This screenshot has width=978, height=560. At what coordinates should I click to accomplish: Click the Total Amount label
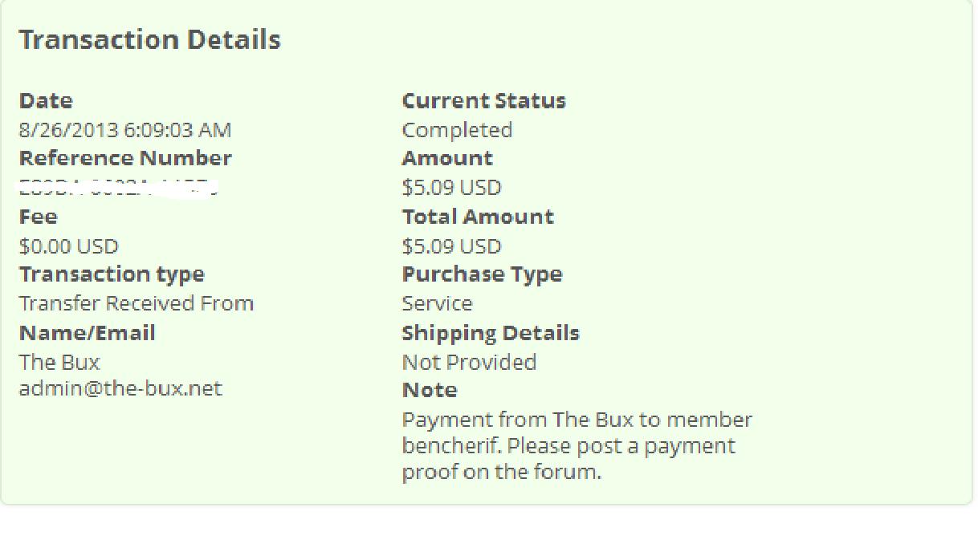coord(478,217)
